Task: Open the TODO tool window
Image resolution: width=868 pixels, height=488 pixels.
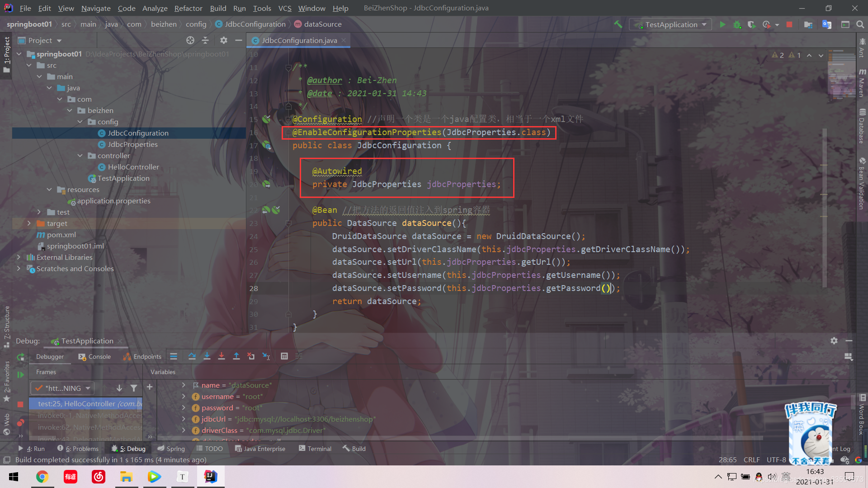Action: click(210, 449)
